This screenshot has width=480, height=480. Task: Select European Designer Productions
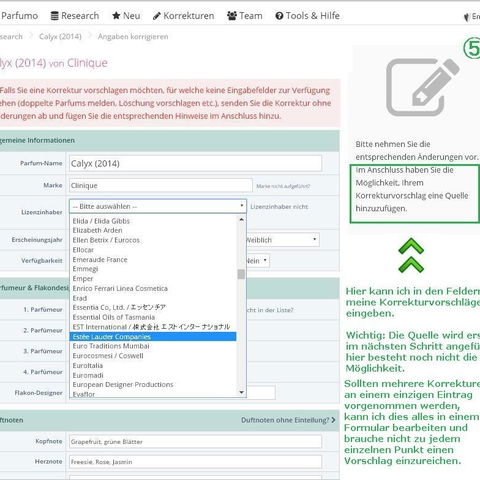click(x=153, y=384)
